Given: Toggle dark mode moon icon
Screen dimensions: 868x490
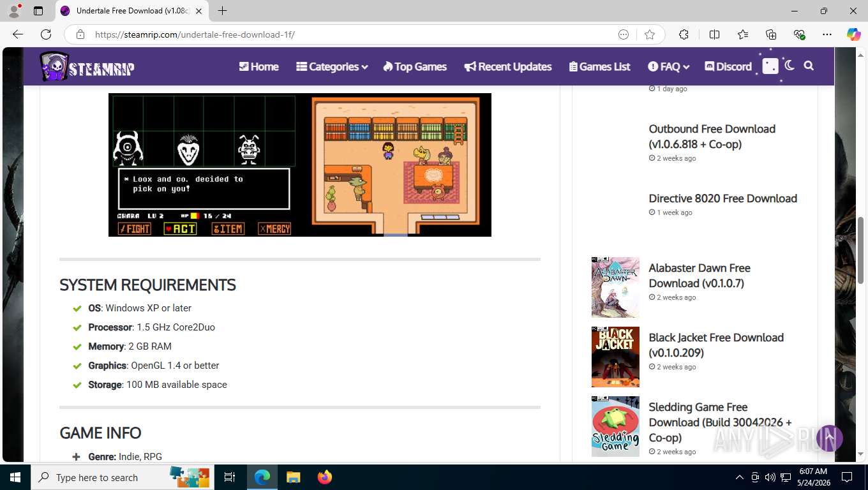Looking at the screenshot, I should [x=790, y=65].
